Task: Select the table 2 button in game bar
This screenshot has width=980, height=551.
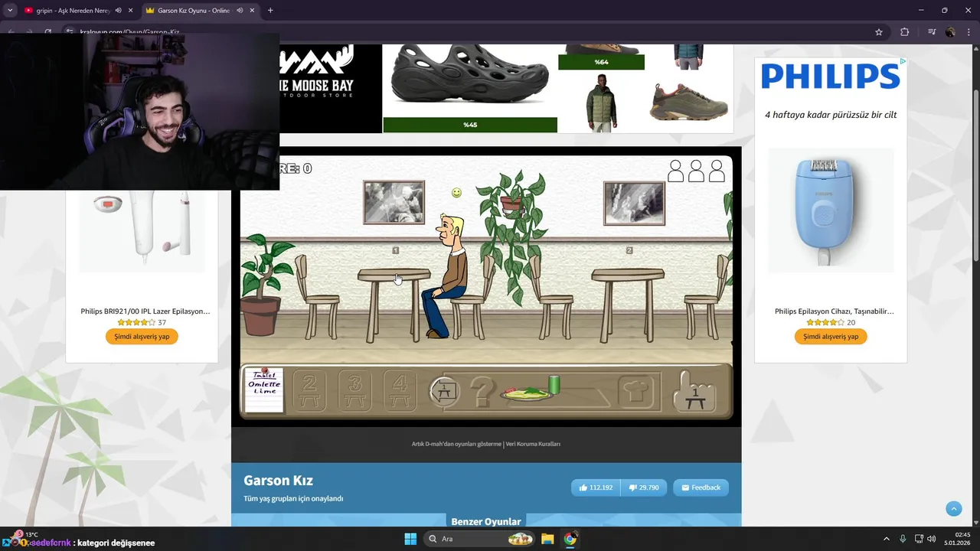Action: pos(310,390)
